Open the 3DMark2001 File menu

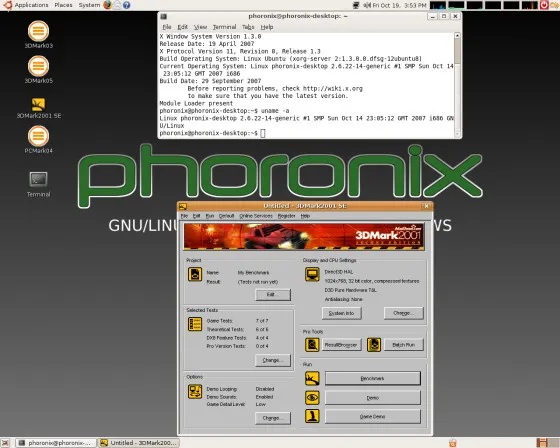click(x=184, y=216)
